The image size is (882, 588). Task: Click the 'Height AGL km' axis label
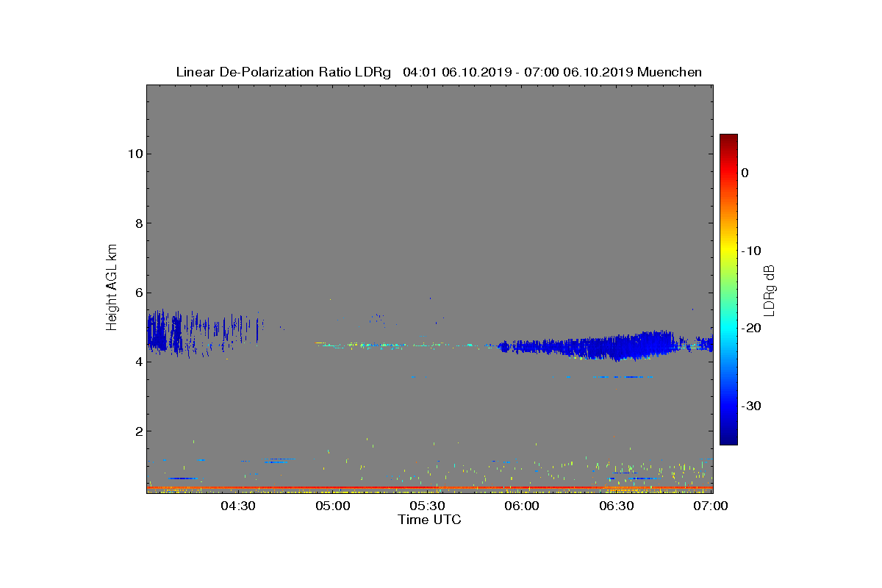tap(112, 288)
